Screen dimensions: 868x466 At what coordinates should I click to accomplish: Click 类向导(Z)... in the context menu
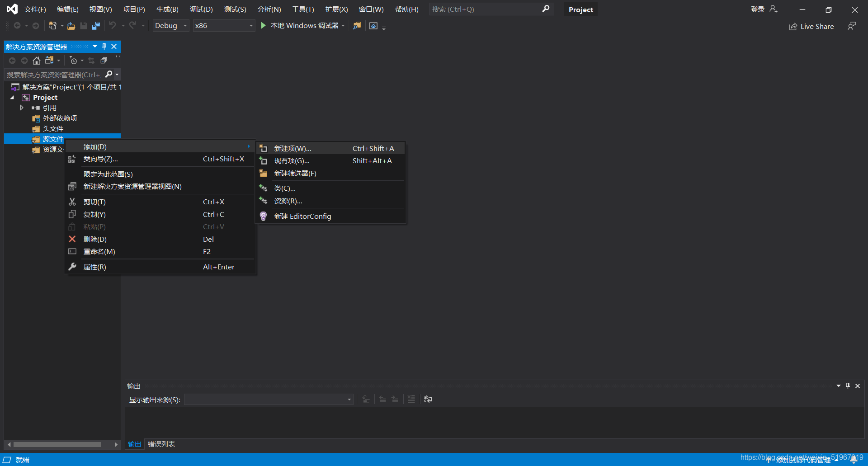[160, 159]
